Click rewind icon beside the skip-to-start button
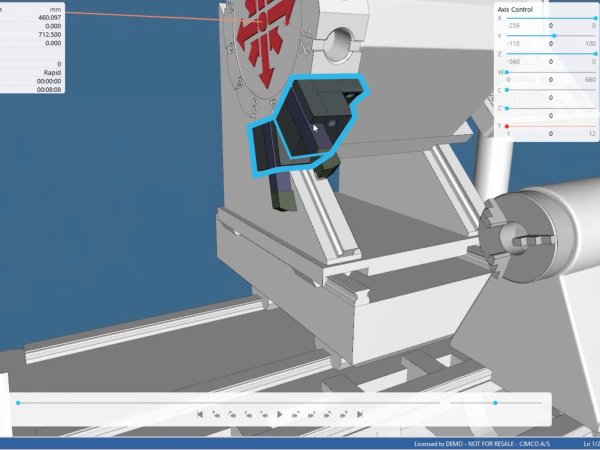Image resolution: width=600 pixels, height=450 pixels. [216, 414]
